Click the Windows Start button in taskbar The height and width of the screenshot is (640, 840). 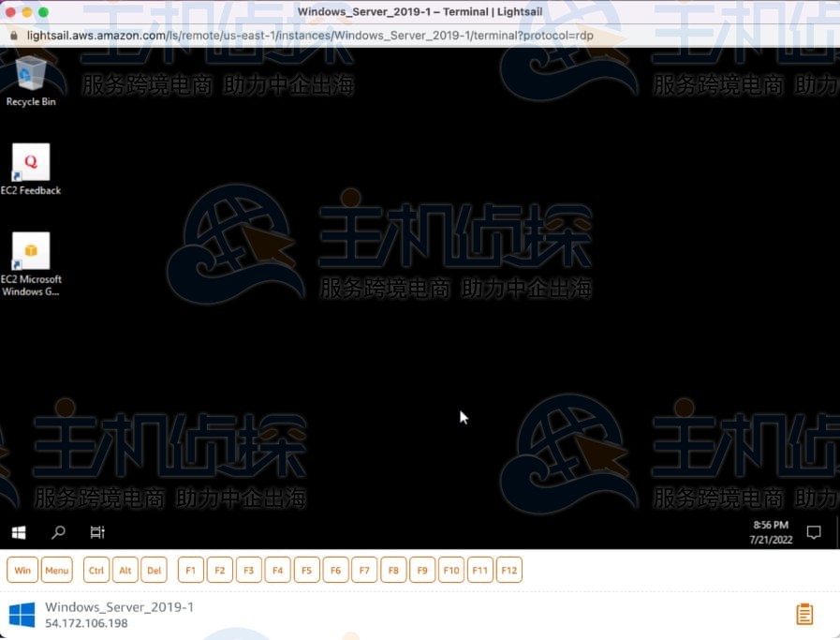(x=19, y=532)
